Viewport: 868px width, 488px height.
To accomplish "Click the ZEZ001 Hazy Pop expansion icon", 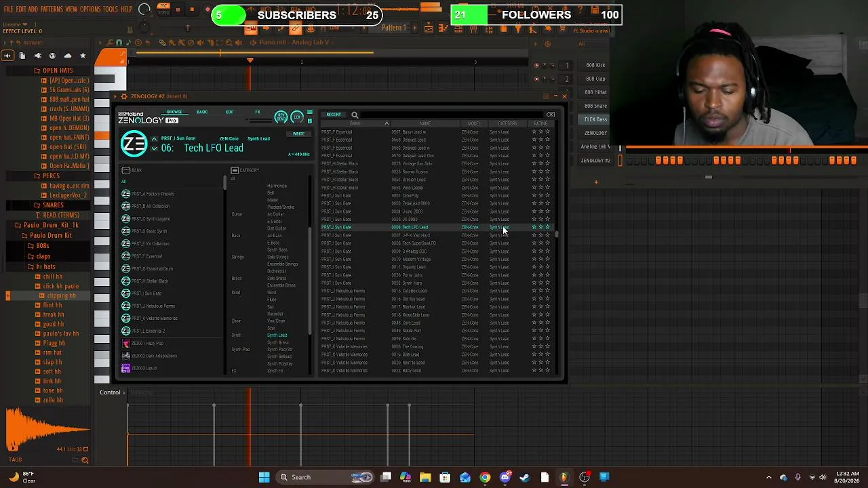I will pos(125,344).
